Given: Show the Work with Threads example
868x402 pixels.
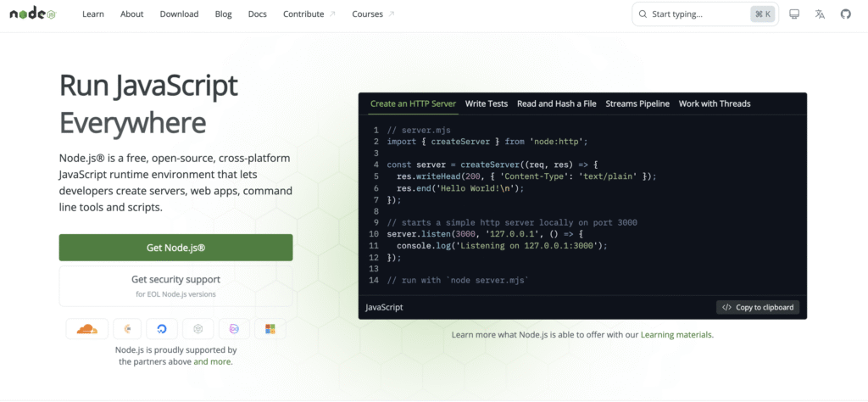Looking at the screenshot, I should (x=715, y=103).
